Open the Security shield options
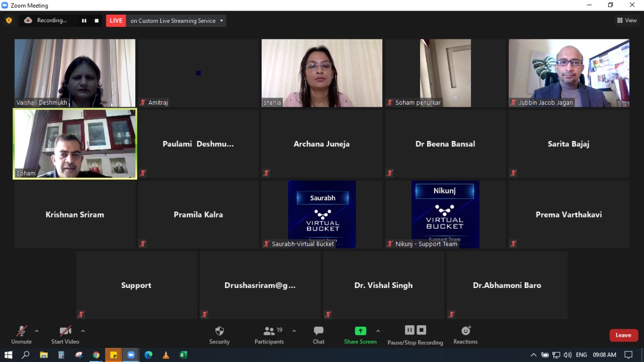The image size is (644, 362). point(219,335)
